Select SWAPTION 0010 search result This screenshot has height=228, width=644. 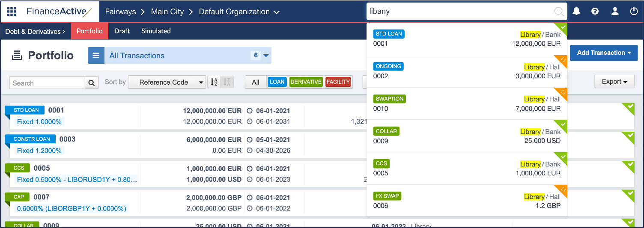pos(467,104)
